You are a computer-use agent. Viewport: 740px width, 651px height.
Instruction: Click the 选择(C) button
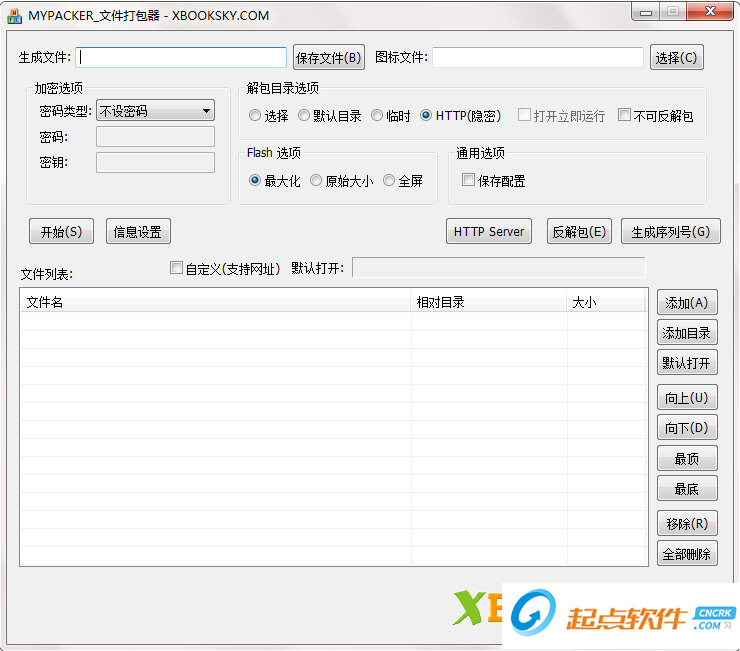coord(676,58)
